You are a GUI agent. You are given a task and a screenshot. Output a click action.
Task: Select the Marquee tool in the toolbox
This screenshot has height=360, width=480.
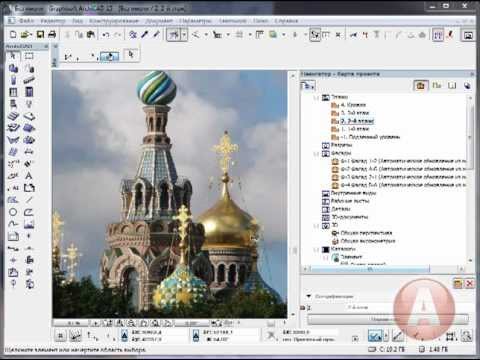[x=29, y=56]
